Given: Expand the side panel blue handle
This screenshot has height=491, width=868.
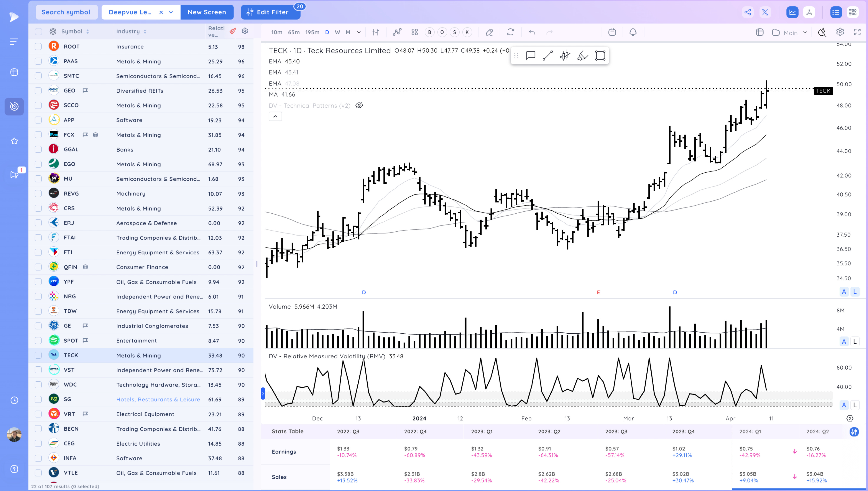Looking at the screenshot, I should click(263, 394).
